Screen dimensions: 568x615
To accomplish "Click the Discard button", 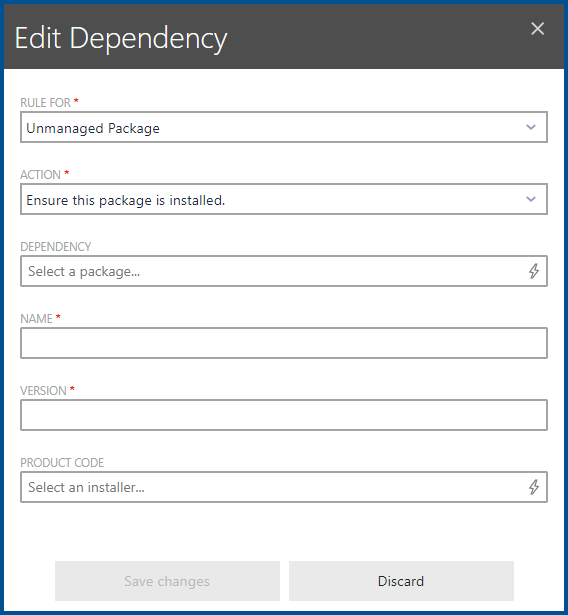I will (x=401, y=581).
